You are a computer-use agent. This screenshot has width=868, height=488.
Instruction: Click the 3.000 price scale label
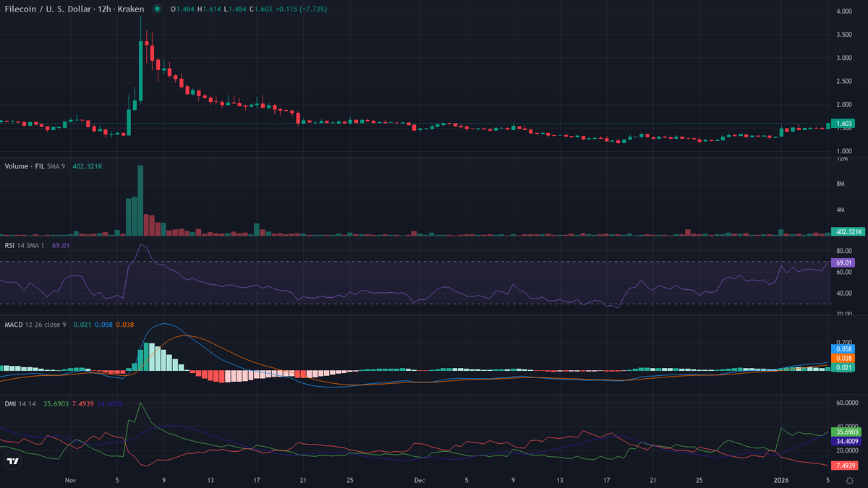843,57
